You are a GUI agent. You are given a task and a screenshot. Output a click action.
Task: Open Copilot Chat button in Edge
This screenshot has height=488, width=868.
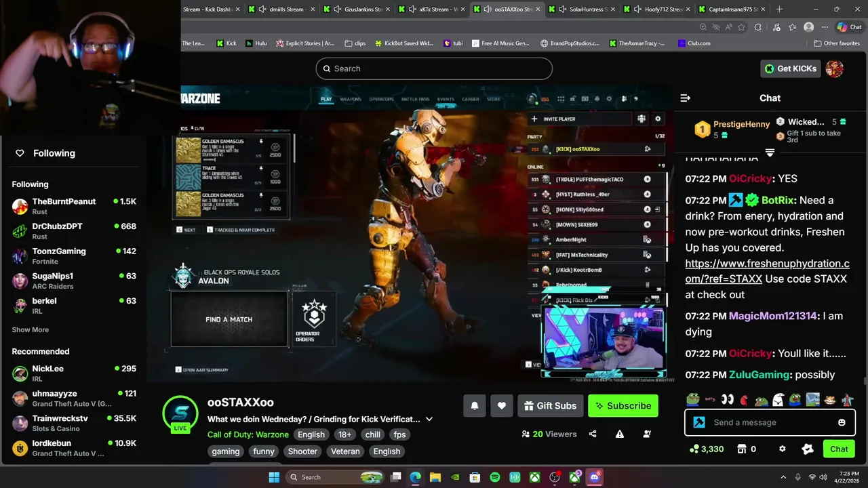click(849, 27)
